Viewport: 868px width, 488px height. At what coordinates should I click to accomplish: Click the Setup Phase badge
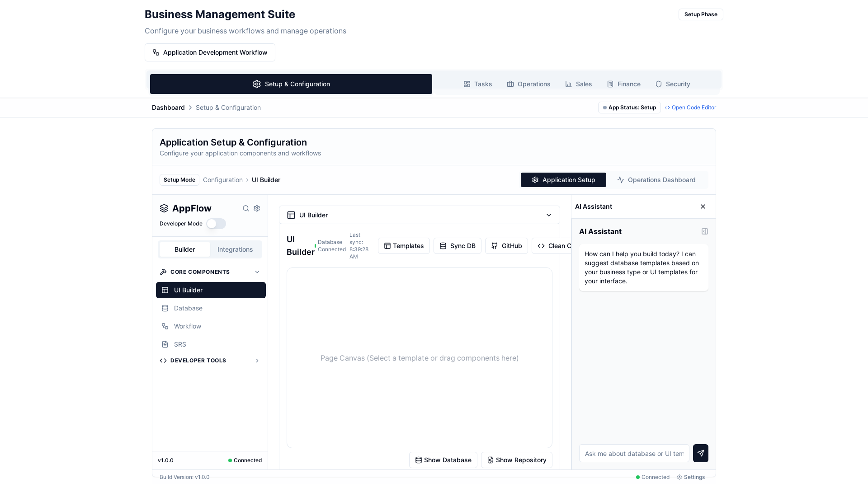click(701, 14)
